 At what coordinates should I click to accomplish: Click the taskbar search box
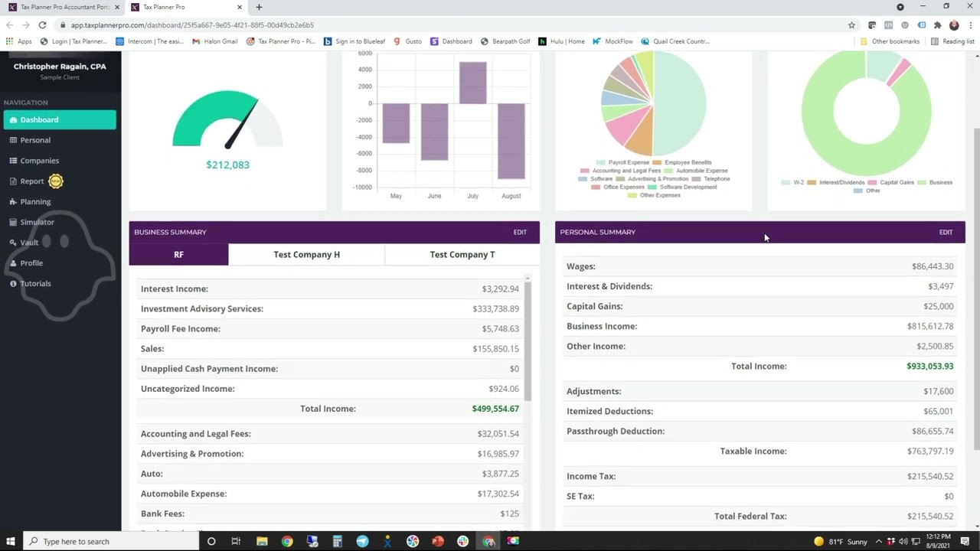click(x=109, y=541)
